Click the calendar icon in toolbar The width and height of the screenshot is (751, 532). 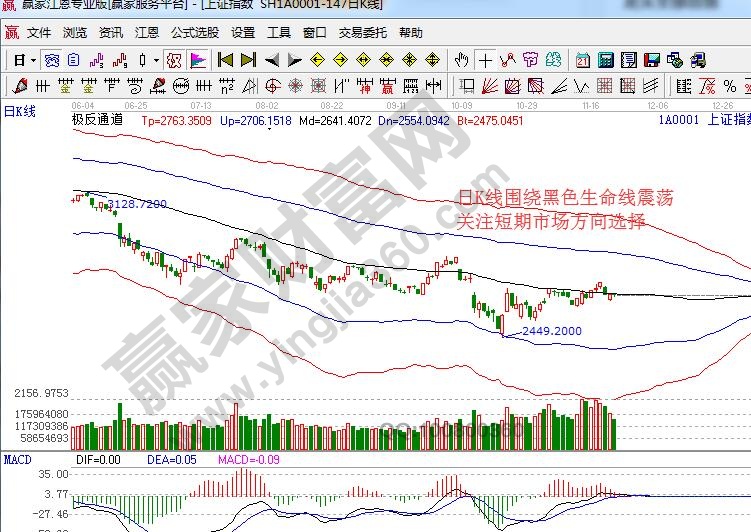pyautogui.click(x=583, y=60)
